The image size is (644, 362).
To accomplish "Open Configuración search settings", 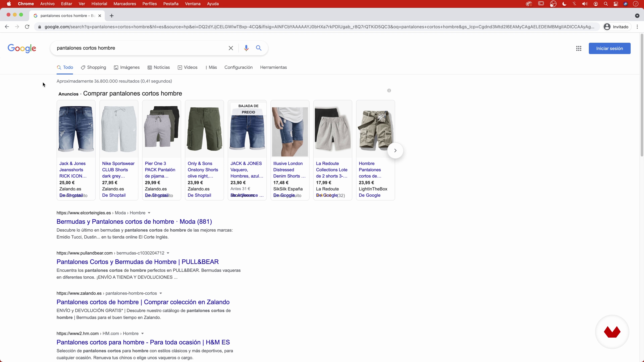I will click(238, 67).
